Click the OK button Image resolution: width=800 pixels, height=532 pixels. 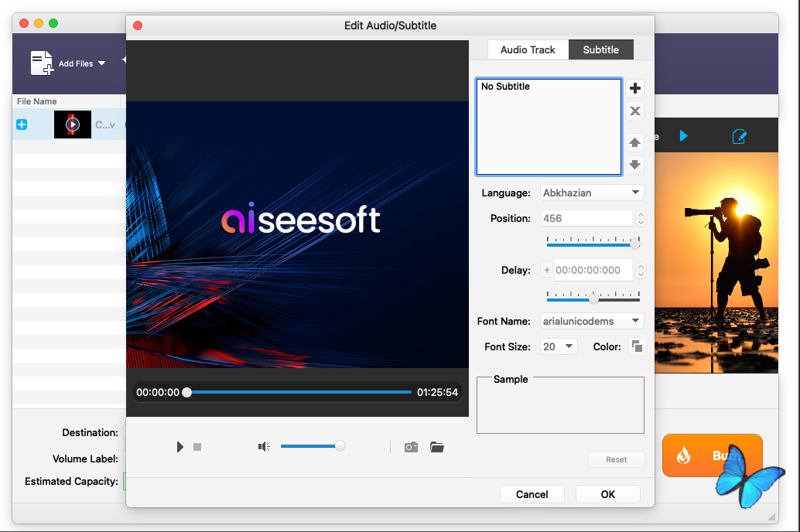point(608,494)
